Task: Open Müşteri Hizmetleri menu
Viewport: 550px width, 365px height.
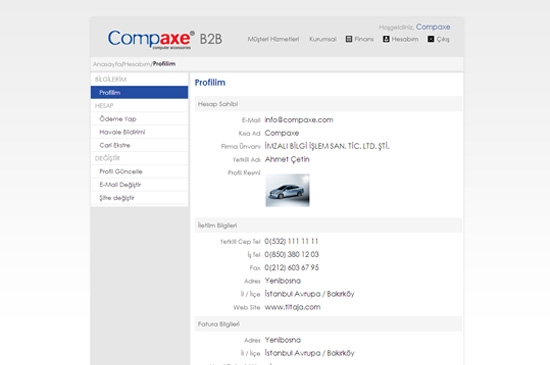Action: pos(273,39)
